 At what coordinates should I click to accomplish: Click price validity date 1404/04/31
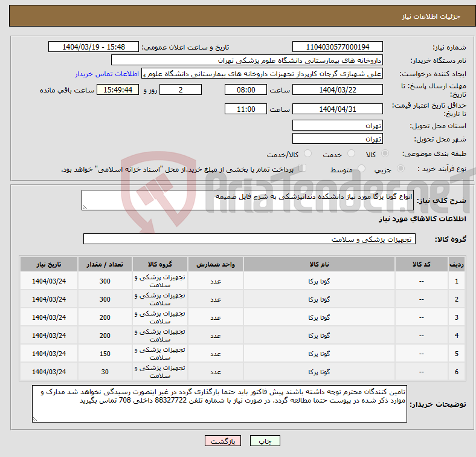(337, 109)
